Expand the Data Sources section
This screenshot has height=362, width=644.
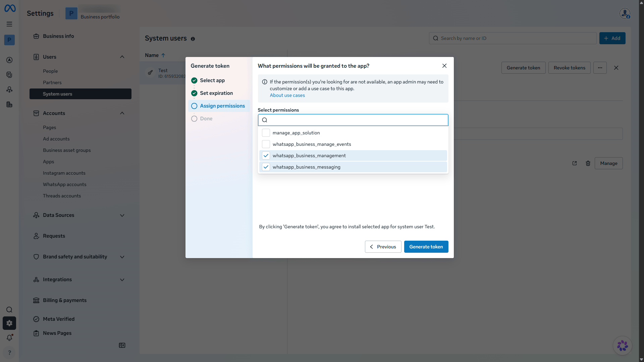[x=122, y=215]
